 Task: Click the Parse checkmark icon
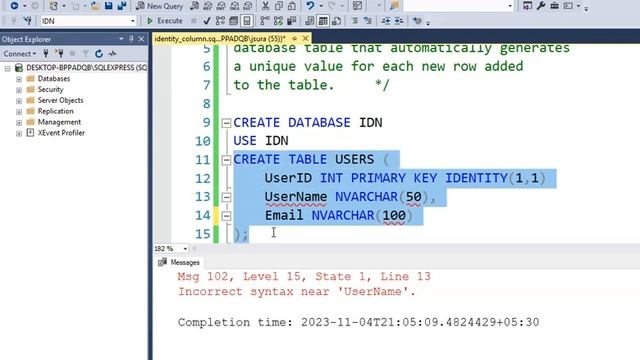pyautogui.click(x=207, y=20)
